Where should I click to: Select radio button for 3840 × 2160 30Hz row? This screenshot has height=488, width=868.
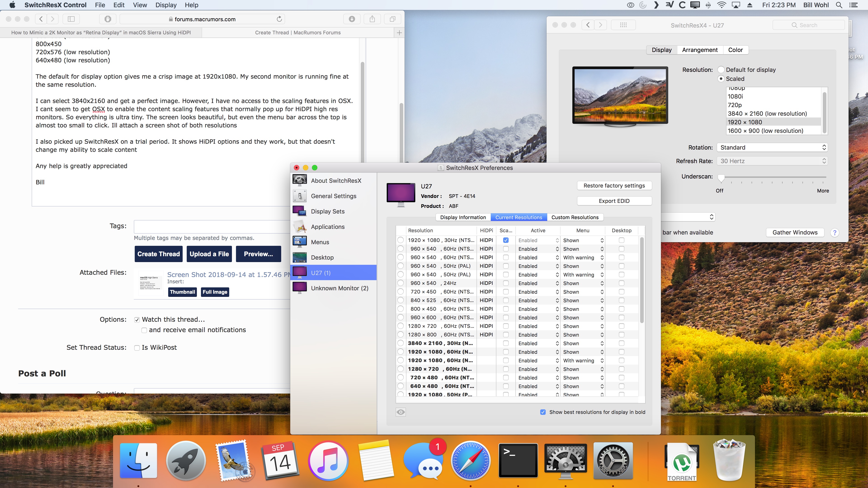tap(400, 343)
